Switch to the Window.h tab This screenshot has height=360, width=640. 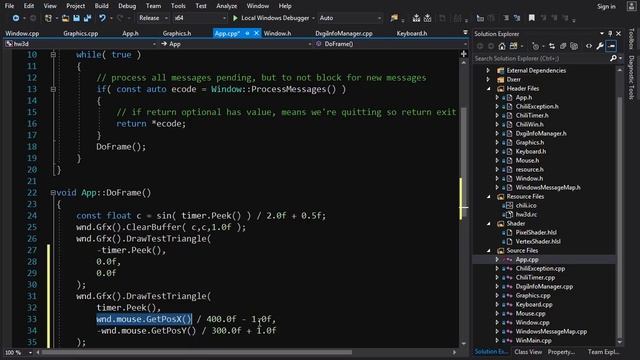[x=277, y=33]
